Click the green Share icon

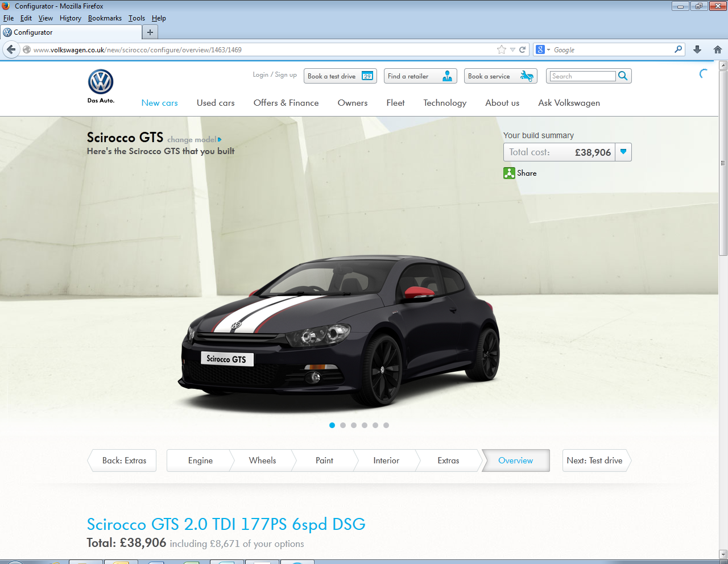(509, 173)
